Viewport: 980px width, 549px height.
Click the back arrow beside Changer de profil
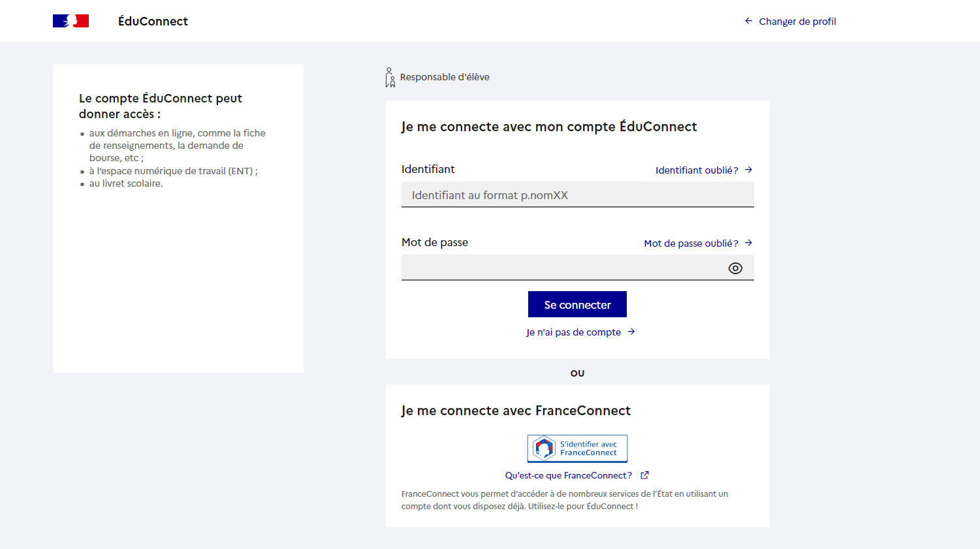748,21
